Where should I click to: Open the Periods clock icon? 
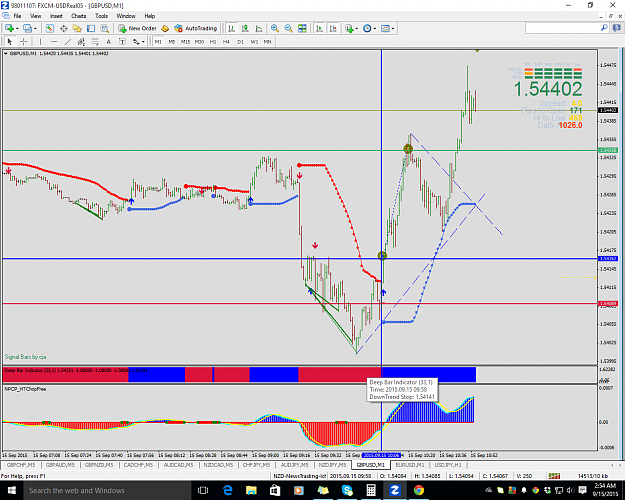click(367, 28)
